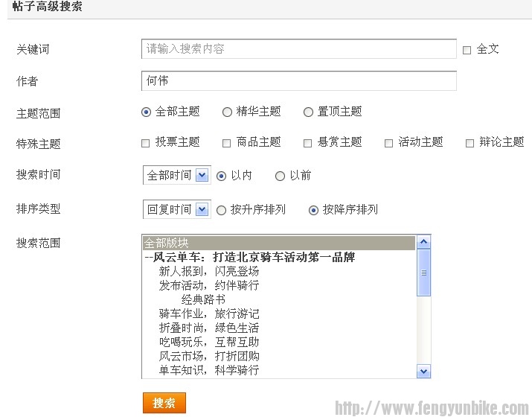This screenshot has height=420, width=532.
Task: Click the keyword search input field
Action: (x=298, y=49)
